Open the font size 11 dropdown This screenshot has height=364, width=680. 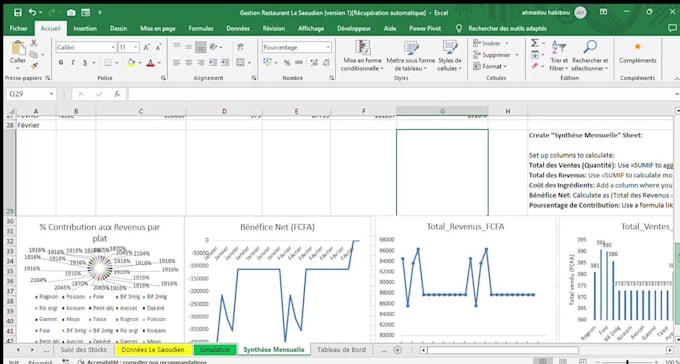pyautogui.click(x=137, y=47)
